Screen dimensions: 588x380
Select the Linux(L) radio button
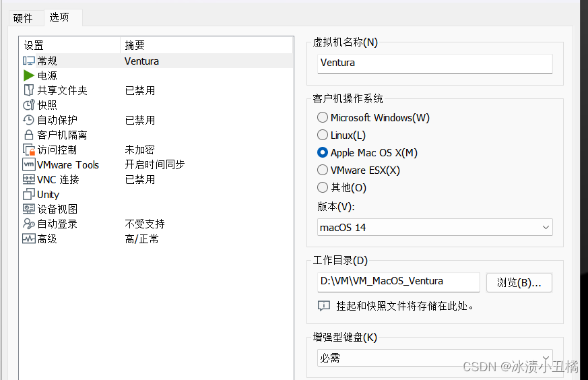323,135
